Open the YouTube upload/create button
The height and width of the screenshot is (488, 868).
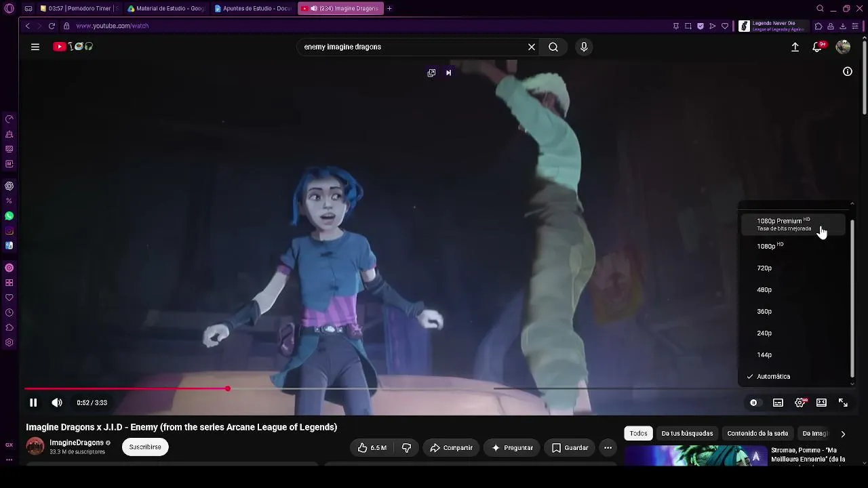click(x=795, y=47)
